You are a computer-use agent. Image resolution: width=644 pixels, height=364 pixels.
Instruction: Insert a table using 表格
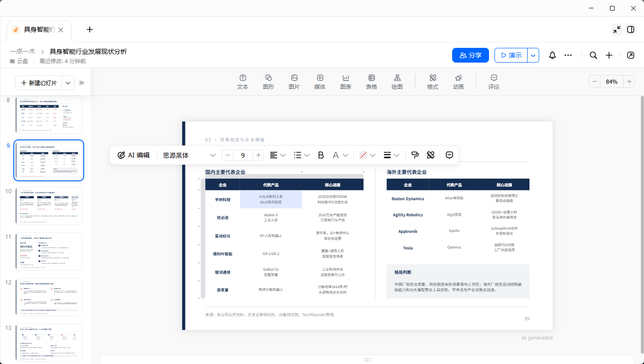(371, 82)
